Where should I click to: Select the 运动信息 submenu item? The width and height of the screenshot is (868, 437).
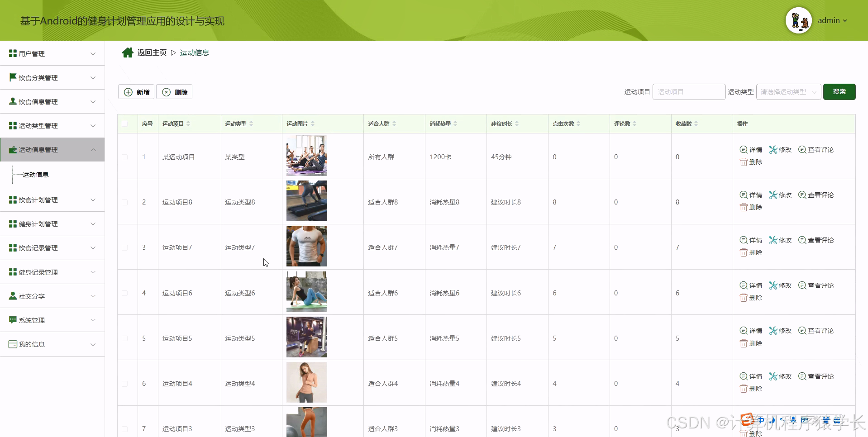[36, 175]
